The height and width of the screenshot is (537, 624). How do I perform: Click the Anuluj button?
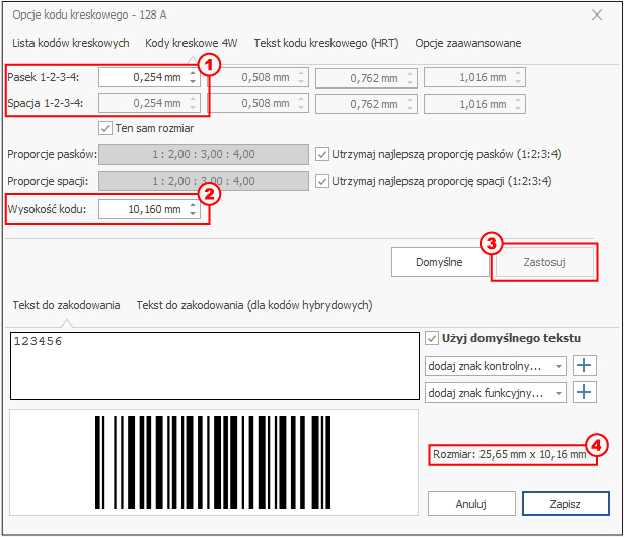tap(472, 504)
